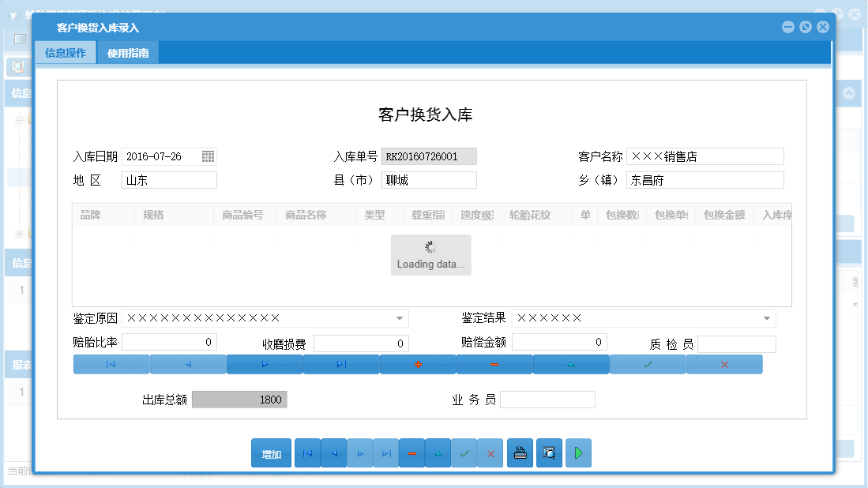
Task: Confirm grid changes with the green check icon
Action: [x=647, y=364]
